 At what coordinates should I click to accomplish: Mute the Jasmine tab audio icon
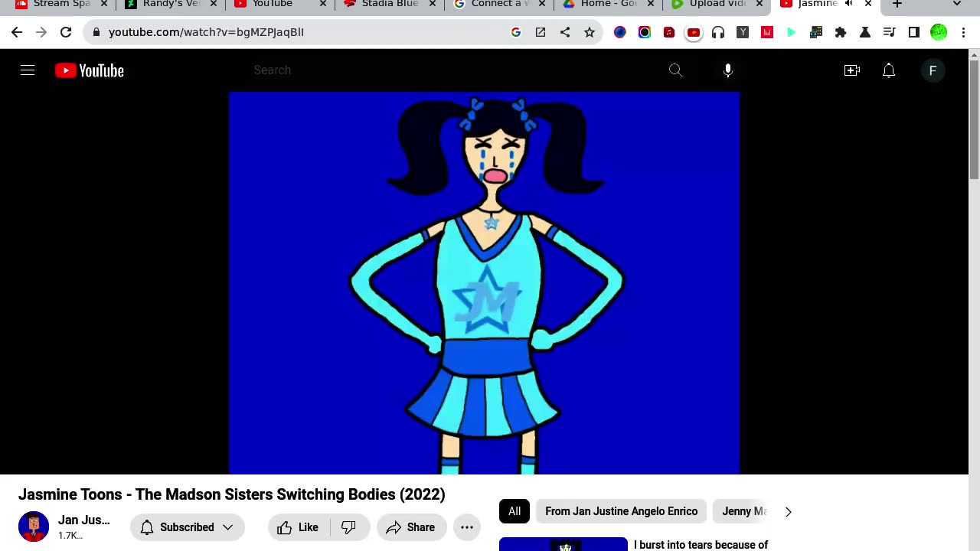pos(848,4)
